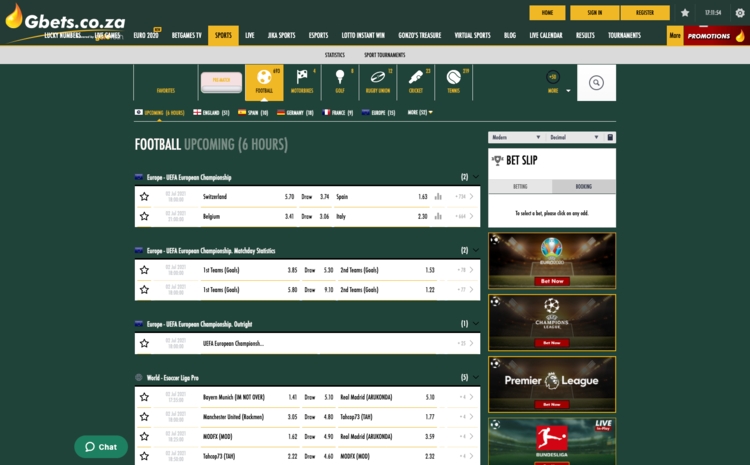Open the Esports nav item
The width and height of the screenshot is (750, 465).
pyautogui.click(x=318, y=35)
